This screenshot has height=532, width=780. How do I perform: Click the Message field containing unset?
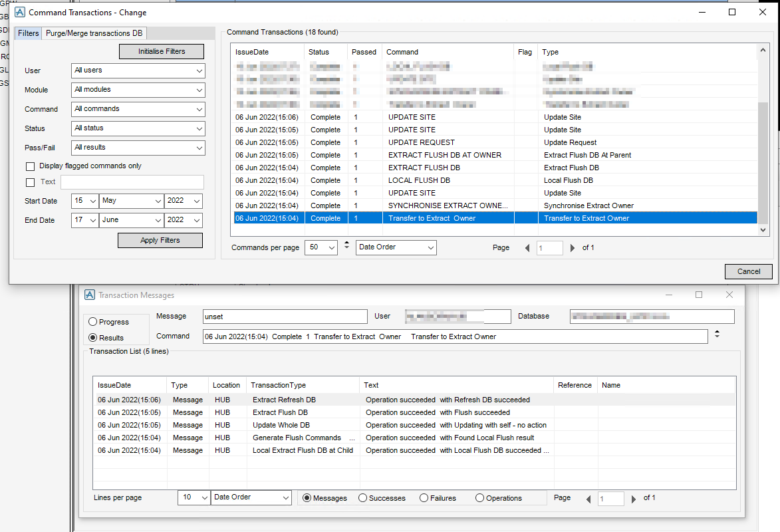pos(285,317)
